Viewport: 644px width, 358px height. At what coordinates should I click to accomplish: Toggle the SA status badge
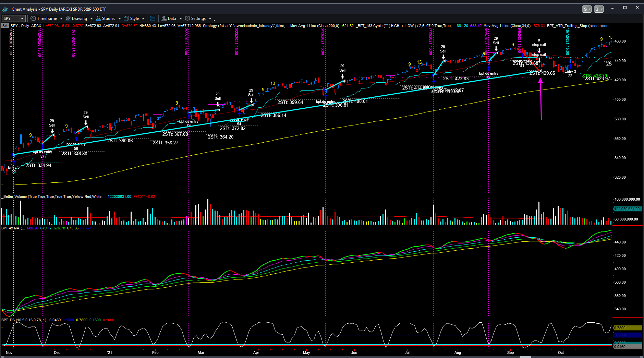coord(5,26)
